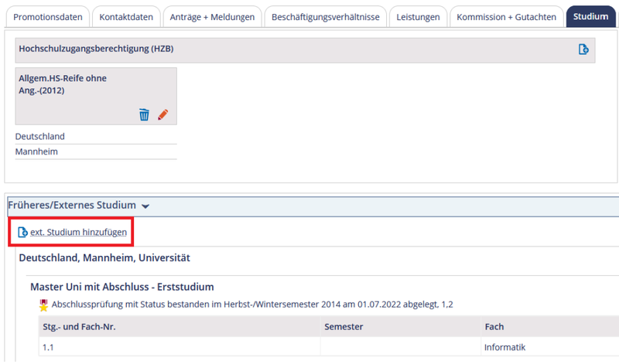
Task: Open the Promotionsdaten tab
Action: coord(48,17)
